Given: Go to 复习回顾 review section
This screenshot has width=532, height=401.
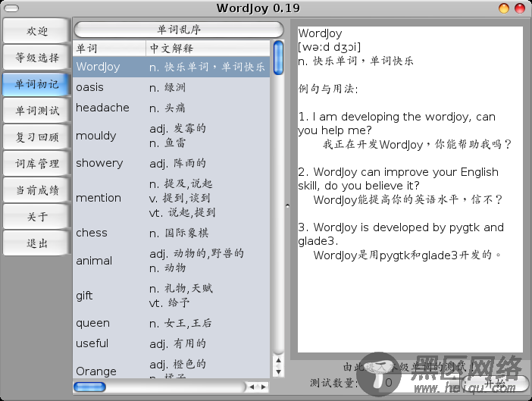Looking at the screenshot, I should coord(36,137).
